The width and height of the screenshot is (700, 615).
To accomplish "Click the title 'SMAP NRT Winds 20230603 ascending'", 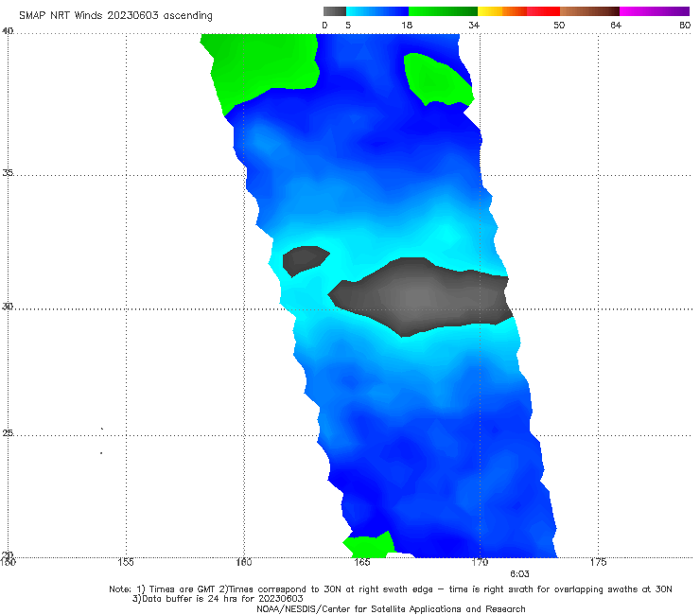I will point(115,16).
